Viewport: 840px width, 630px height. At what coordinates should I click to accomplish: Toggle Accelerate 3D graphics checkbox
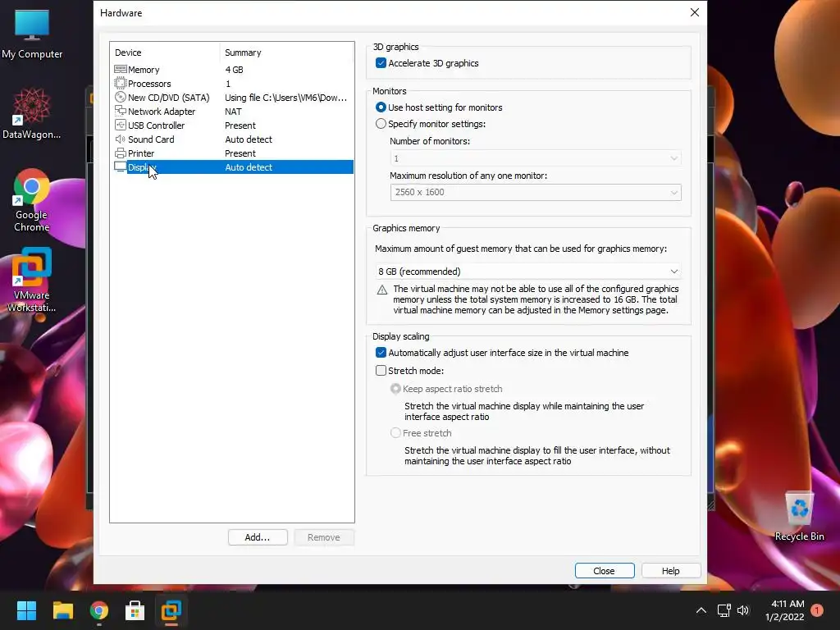click(x=381, y=62)
